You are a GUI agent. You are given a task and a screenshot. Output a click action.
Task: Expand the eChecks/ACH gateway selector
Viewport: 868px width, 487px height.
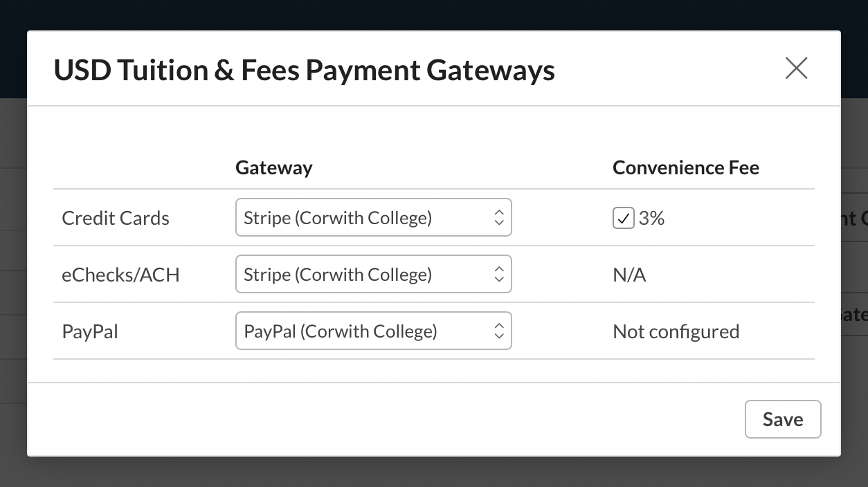click(374, 274)
